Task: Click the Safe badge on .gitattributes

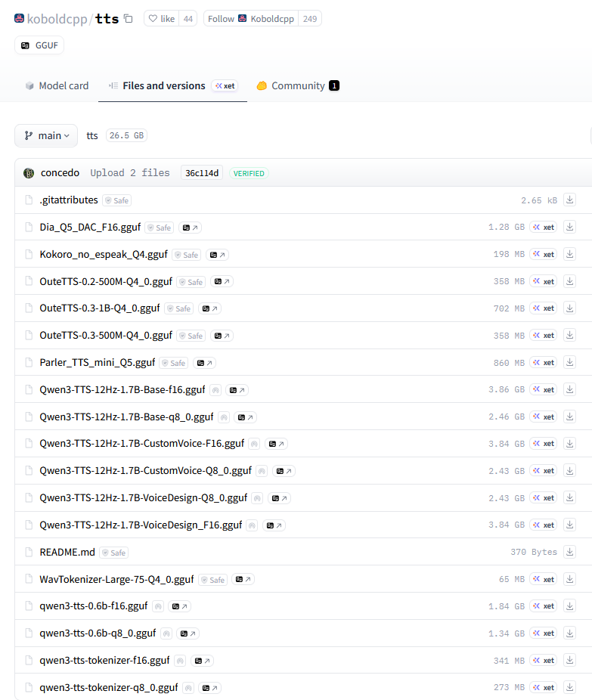Action: [117, 200]
